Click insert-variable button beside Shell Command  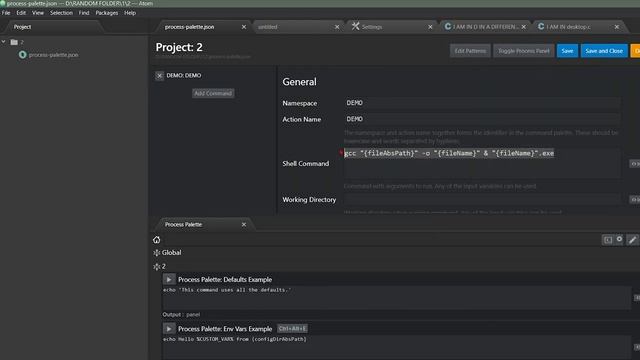[x=634, y=164]
